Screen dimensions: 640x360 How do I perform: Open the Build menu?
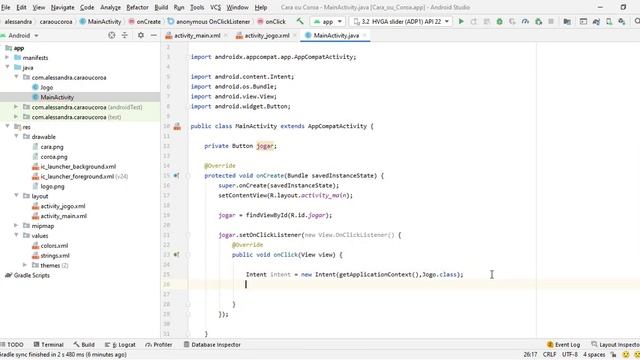click(161, 7)
